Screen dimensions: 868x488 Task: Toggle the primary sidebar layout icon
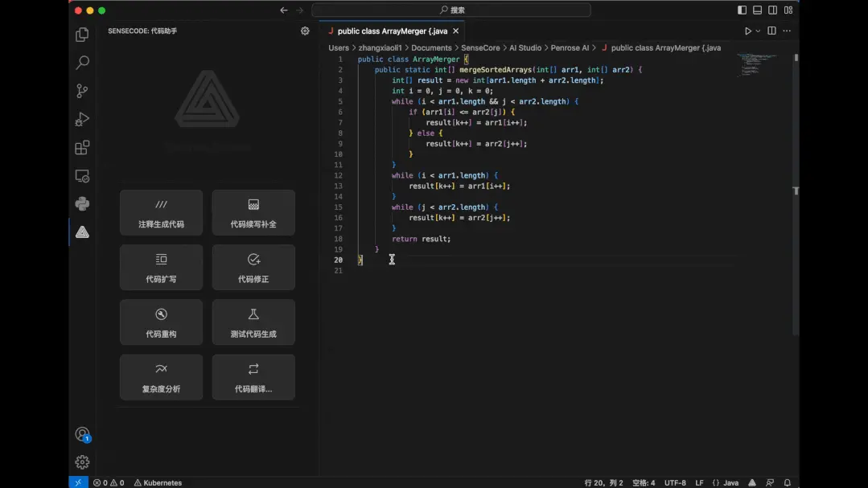[742, 10]
